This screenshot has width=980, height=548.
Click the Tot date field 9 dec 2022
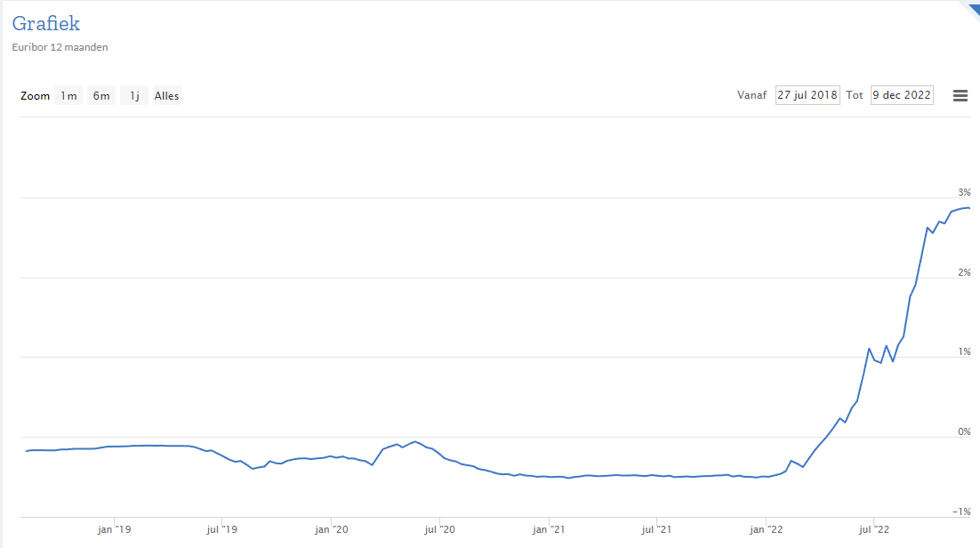pyautogui.click(x=902, y=95)
